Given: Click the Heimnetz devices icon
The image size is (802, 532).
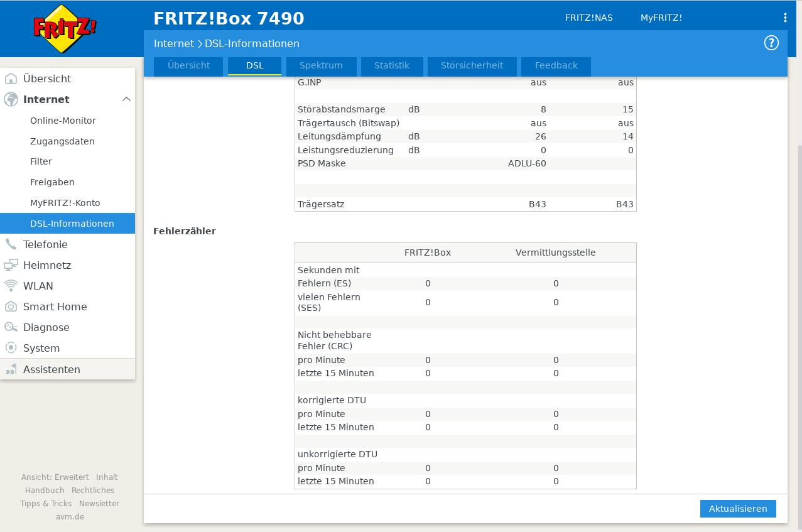Looking at the screenshot, I should [11, 265].
